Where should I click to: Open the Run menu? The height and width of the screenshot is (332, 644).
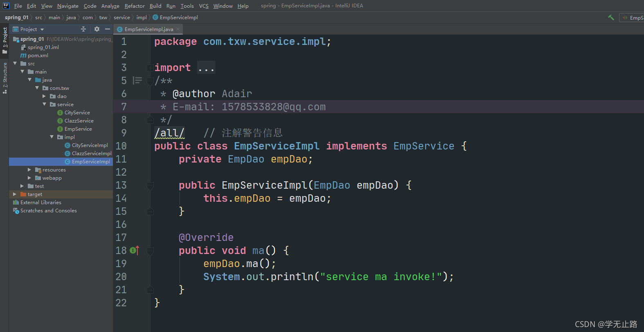coord(171,6)
